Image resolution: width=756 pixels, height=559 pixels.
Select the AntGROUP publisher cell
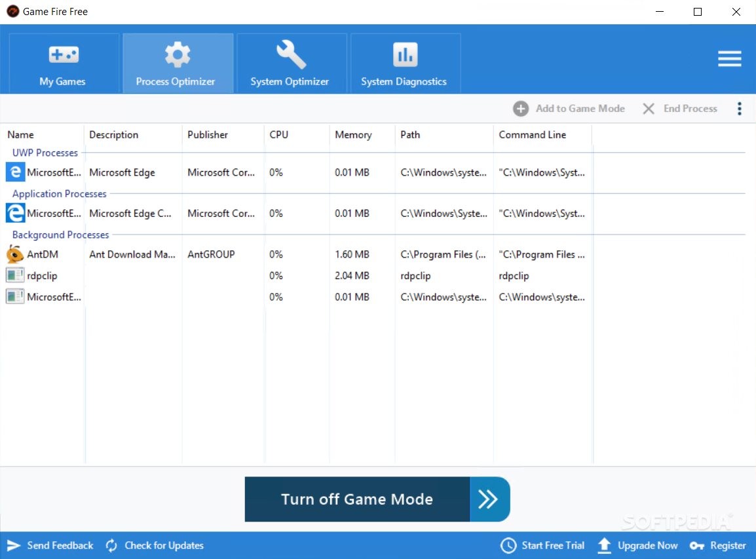point(211,254)
